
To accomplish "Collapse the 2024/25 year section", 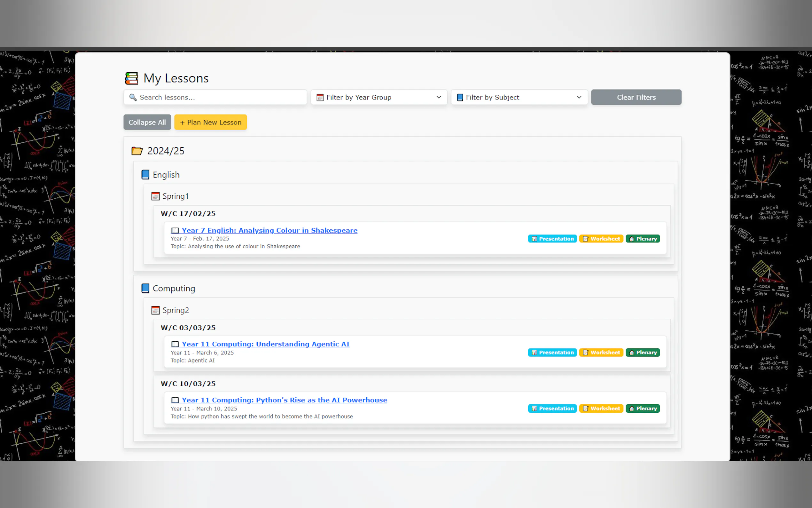I will (x=166, y=151).
